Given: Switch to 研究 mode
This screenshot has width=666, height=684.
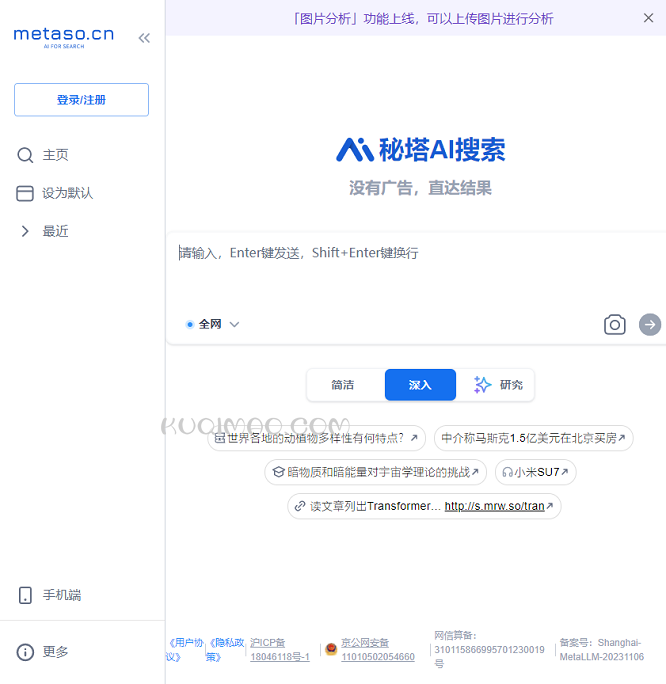Looking at the screenshot, I should (x=498, y=385).
